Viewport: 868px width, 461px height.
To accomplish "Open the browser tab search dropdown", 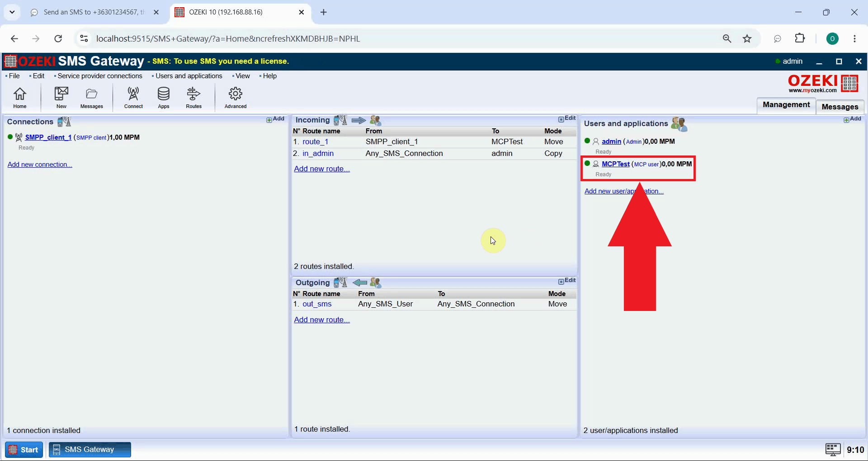I will point(12,12).
